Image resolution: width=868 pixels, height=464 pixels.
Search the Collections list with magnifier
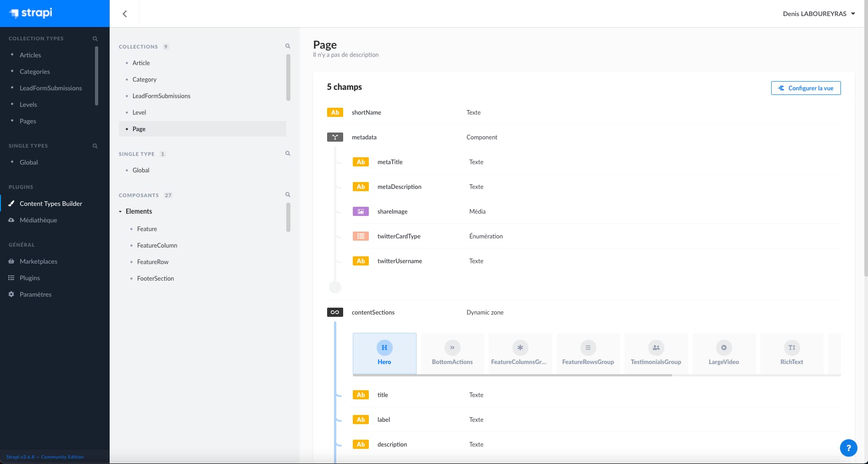coord(288,46)
